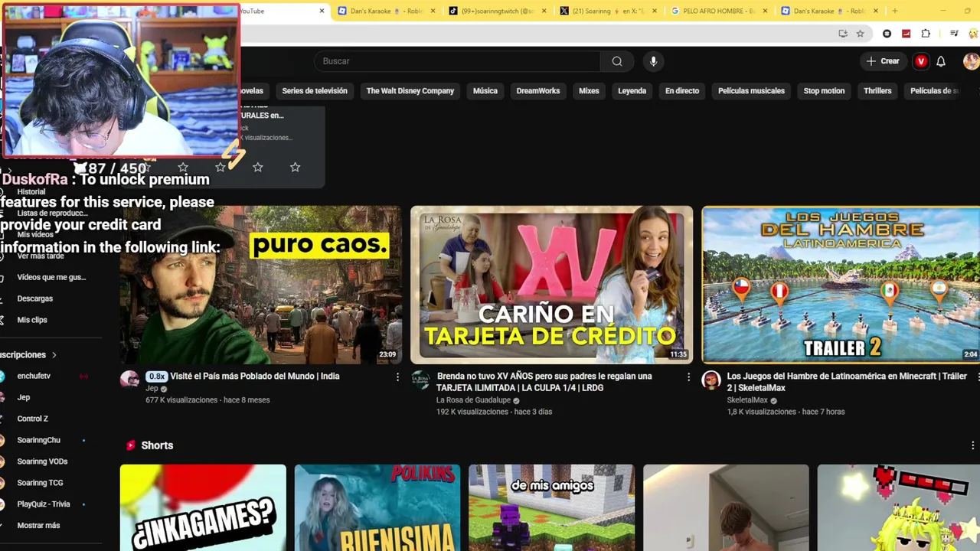Open the Los Juegos del Hambre Trailer 2 thumbnail
The height and width of the screenshot is (551, 980).
841,285
